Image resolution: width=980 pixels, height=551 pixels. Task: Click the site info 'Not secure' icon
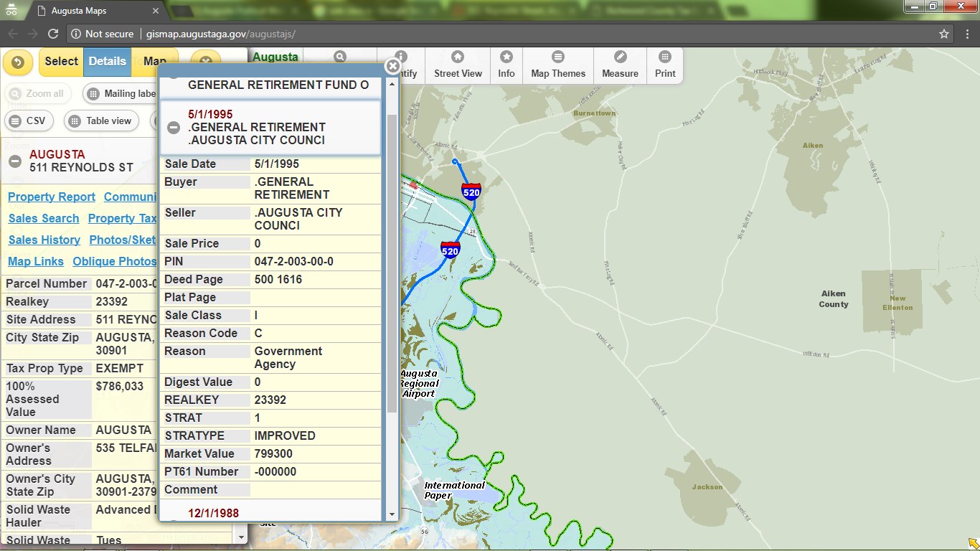[76, 34]
